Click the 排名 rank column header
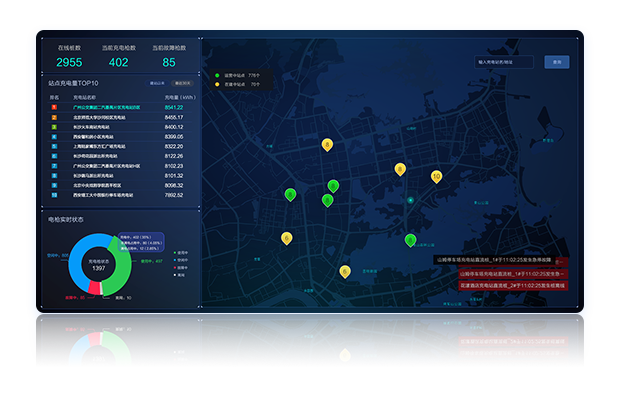This screenshot has width=620, height=418. (54, 97)
